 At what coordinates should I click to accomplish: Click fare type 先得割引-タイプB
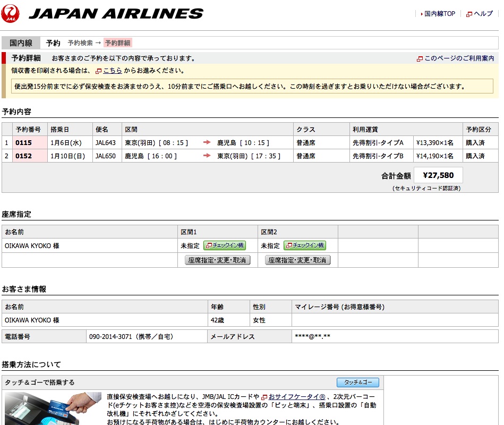(x=378, y=156)
